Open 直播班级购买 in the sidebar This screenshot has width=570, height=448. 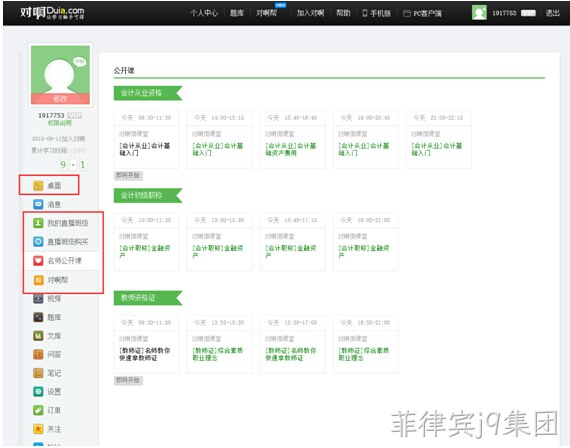click(x=61, y=241)
